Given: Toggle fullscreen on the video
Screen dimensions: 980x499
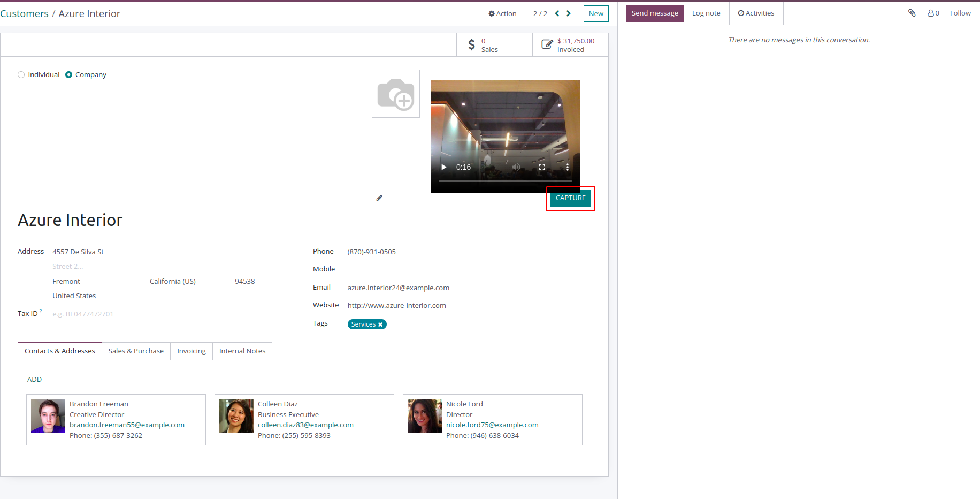Looking at the screenshot, I should pyautogui.click(x=542, y=167).
